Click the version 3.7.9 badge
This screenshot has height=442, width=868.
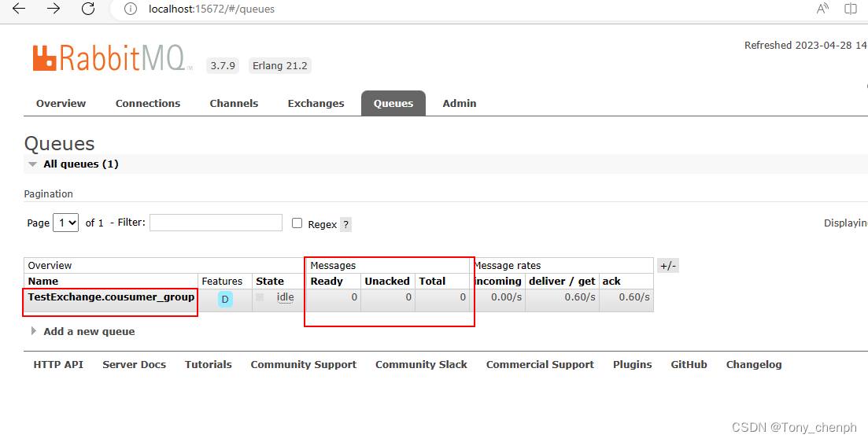[x=223, y=66]
